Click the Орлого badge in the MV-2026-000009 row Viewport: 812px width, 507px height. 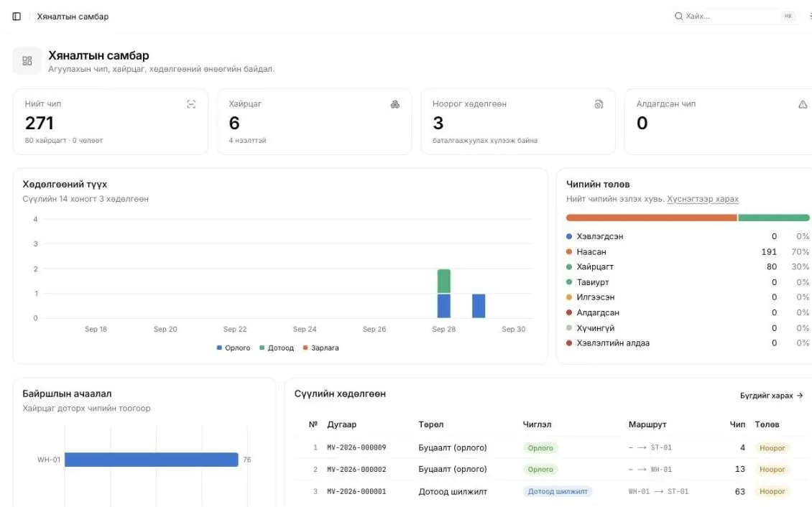coord(540,448)
